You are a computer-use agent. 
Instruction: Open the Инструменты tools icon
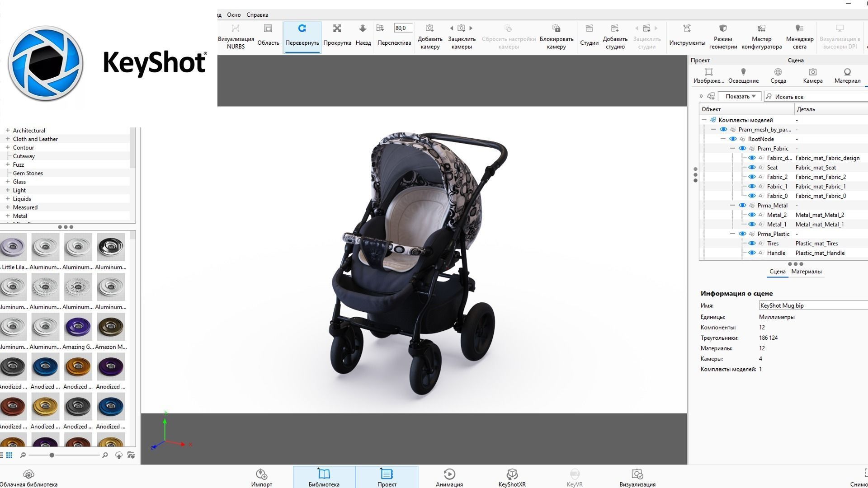pyautogui.click(x=687, y=28)
